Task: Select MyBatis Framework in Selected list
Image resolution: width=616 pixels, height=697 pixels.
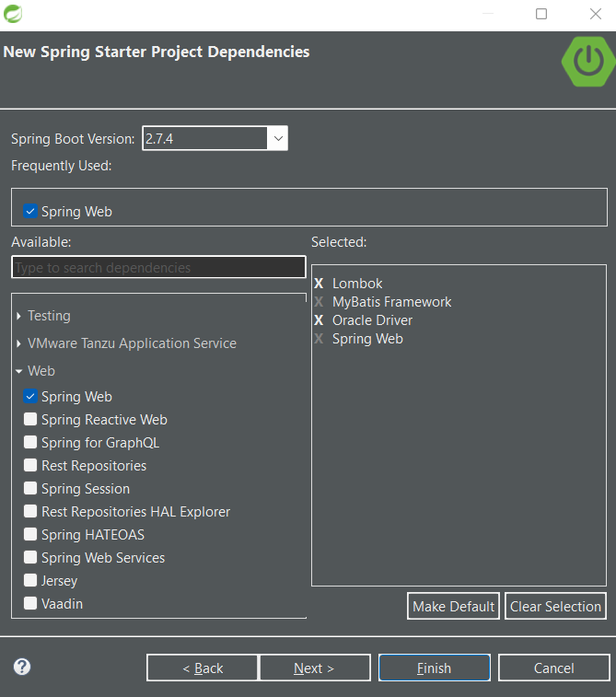Action: tap(391, 302)
